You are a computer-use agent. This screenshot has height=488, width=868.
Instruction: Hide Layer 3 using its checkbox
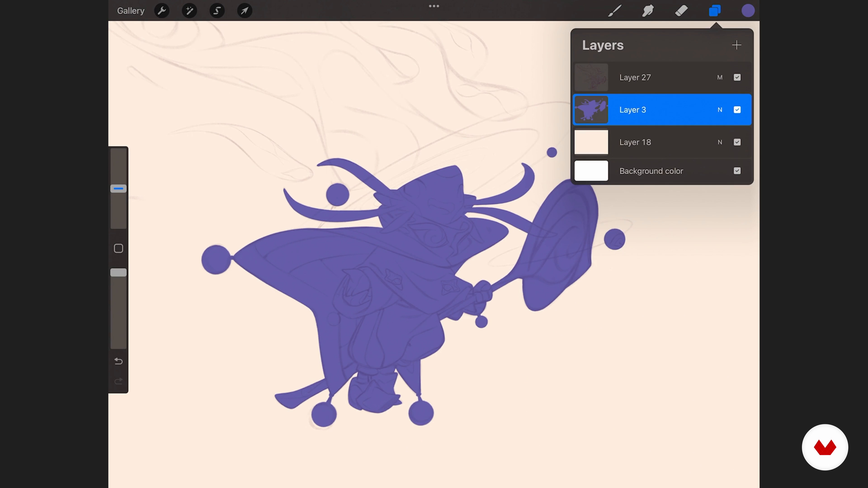click(x=737, y=110)
